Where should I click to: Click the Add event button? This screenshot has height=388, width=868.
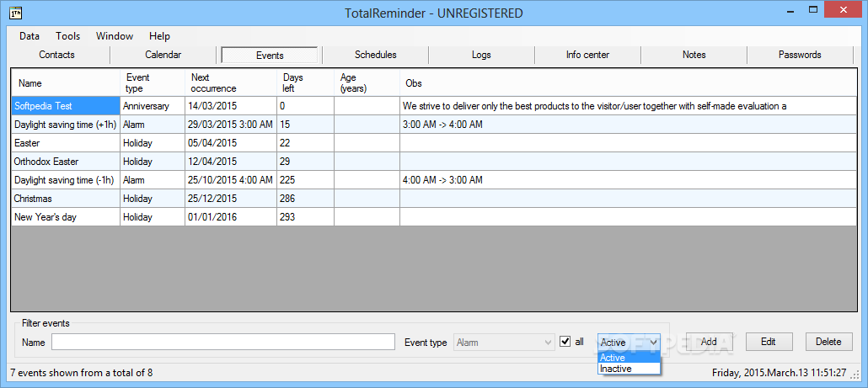(709, 342)
